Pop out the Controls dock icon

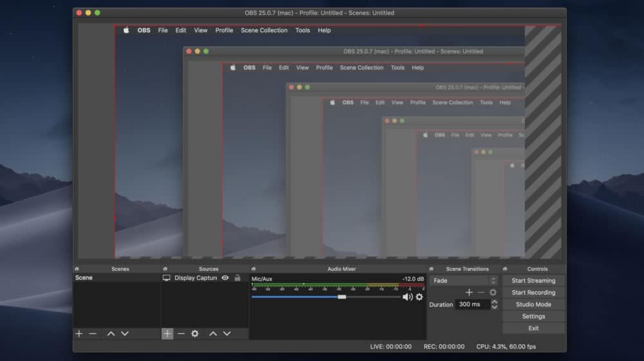click(505, 269)
